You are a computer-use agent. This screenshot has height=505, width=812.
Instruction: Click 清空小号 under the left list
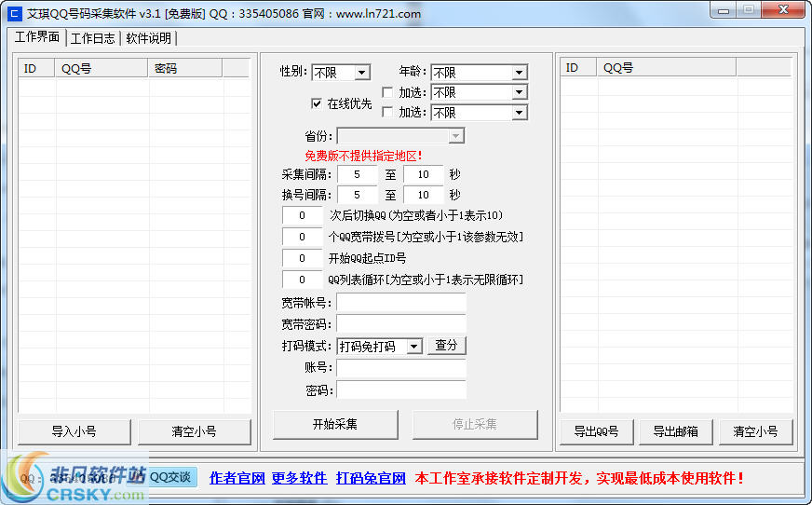coord(195,431)
